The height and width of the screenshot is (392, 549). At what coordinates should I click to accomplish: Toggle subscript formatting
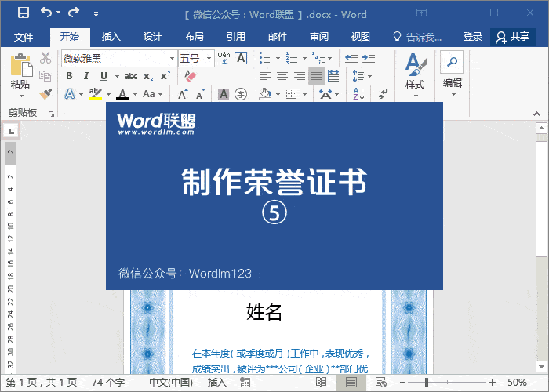148,76
